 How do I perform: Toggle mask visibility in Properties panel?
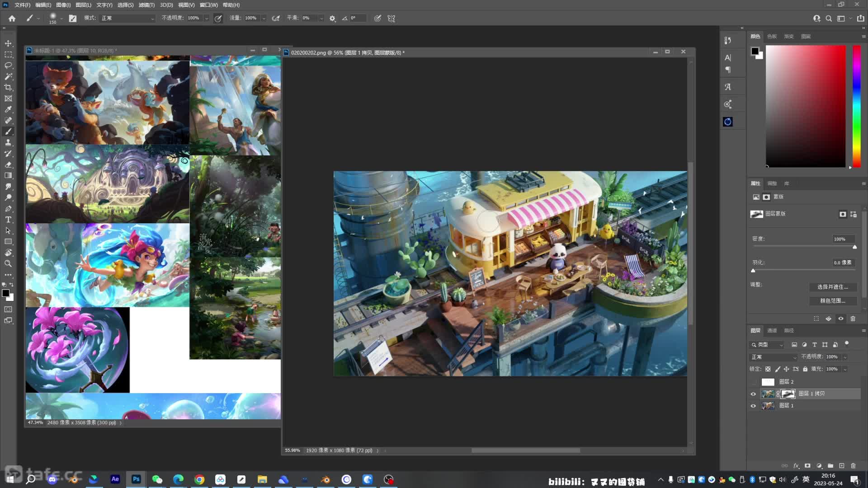coord(841,319)
